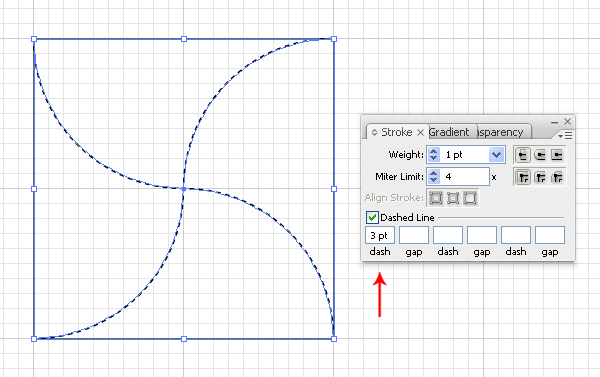Screen dimensions: 600x377
Task: Open the Stroke panel flyout menu
Action: (x=566, y=135)
